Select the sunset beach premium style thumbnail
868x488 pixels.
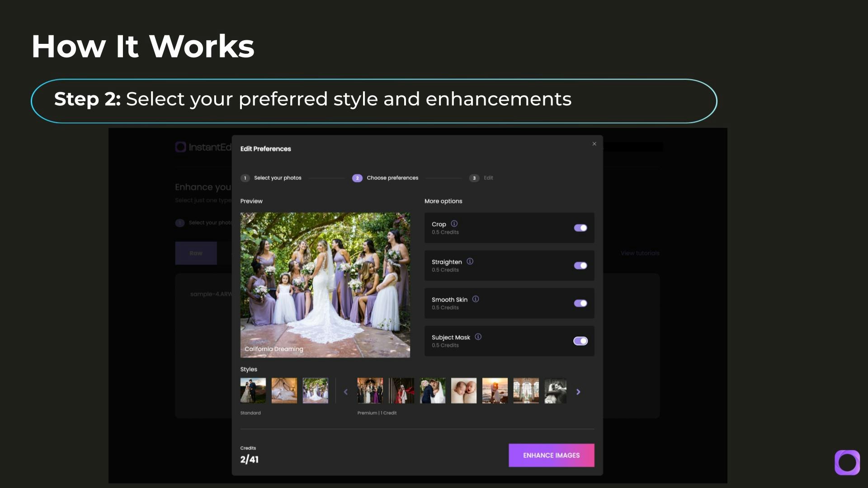[x=495, y=391]
